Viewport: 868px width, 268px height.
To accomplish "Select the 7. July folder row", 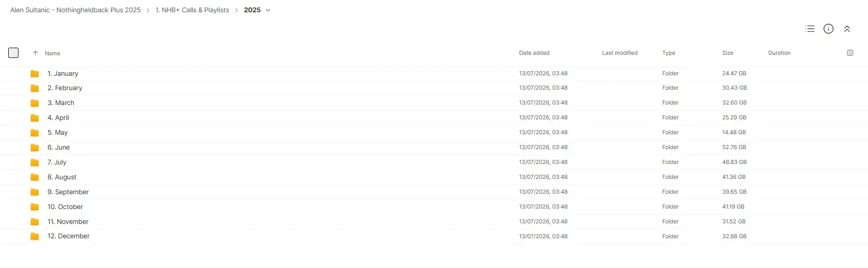I will [434, 162].
